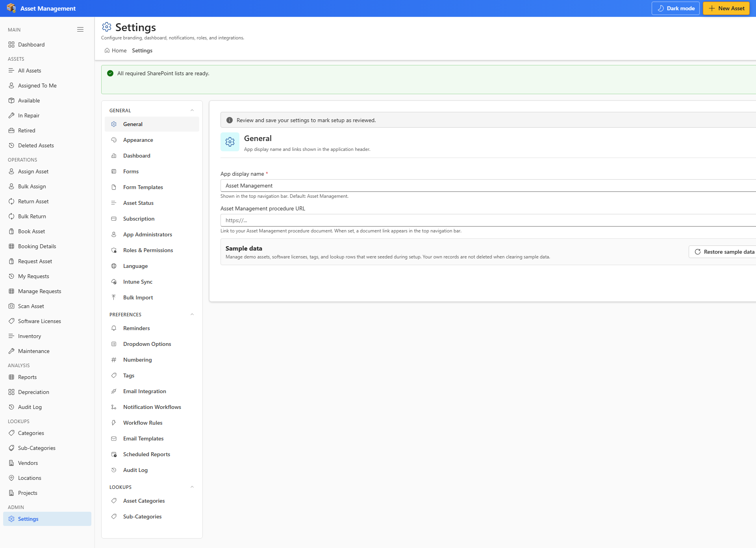The height and width of the screenshot is (548, 756).
Task: Open Categories in sidebar lookups
Action: tap(47, 433)
